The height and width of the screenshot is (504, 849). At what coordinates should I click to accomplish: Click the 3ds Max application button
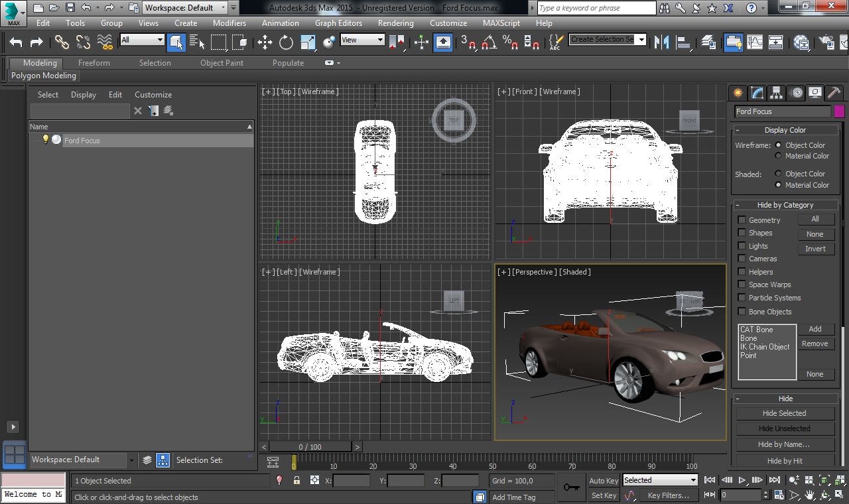[x=13, y=13]
